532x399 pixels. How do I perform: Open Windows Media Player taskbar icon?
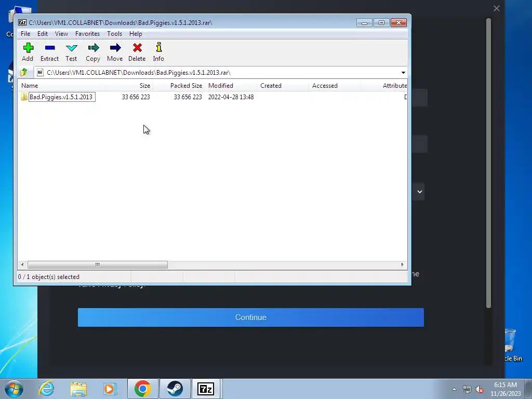tap(110, 389)
